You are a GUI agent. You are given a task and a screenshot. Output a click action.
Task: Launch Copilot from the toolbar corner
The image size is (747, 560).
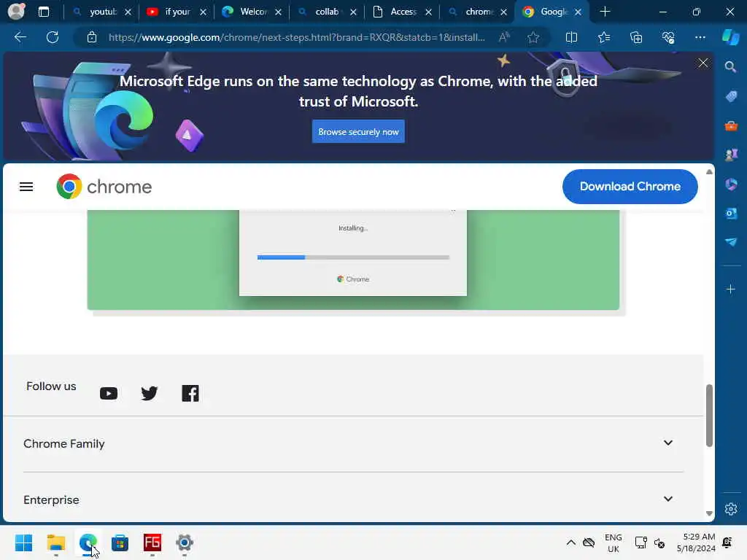click(x=730, y=37)
